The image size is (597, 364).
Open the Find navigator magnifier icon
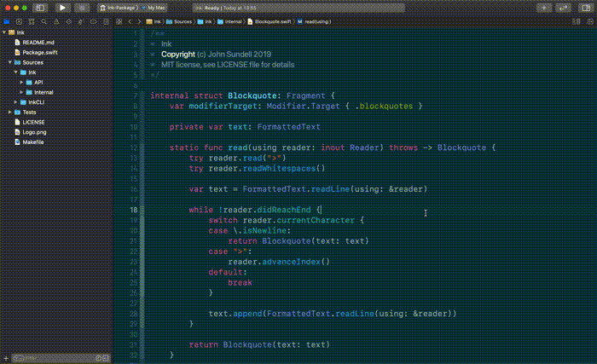point(43,21)
